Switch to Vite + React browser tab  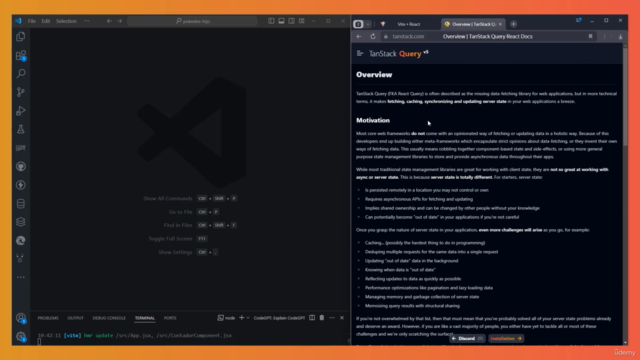(x=408, y=24)
